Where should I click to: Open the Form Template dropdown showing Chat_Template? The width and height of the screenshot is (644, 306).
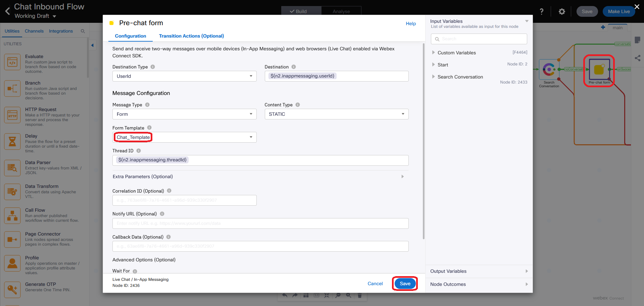click(x=184, y=137)
